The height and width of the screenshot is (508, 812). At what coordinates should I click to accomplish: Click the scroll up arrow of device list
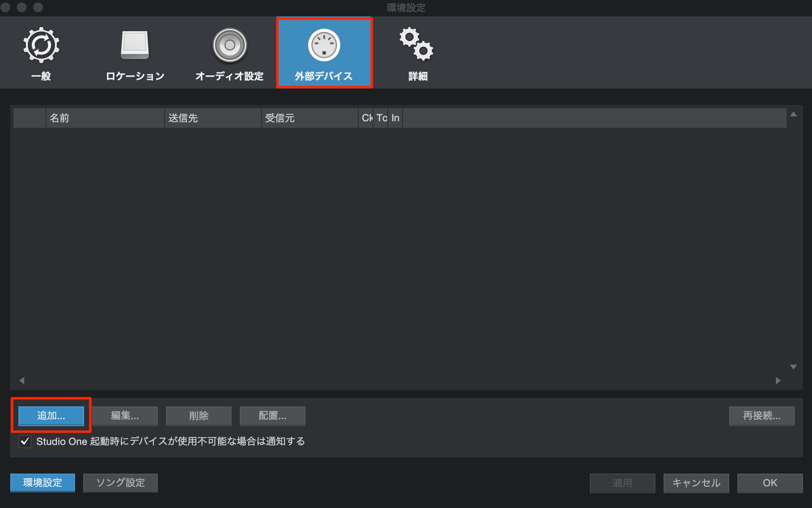click(x=794, y=114)
